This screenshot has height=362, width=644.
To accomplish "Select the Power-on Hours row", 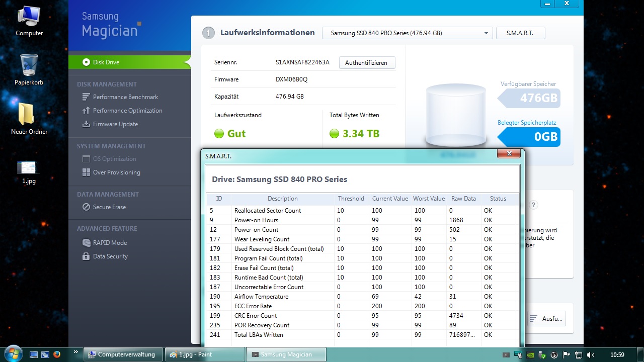I will pos(361,220).
